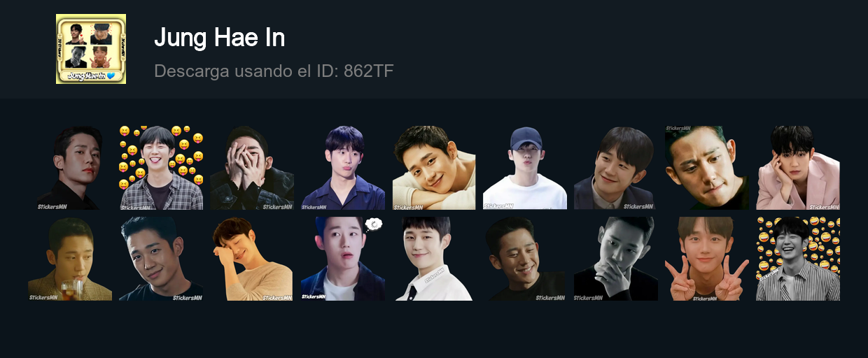The width and height of the screenshot is (868, 358).
Task: Select the baseball cap and white t-shirt sticker
Action: click(525, 168)
